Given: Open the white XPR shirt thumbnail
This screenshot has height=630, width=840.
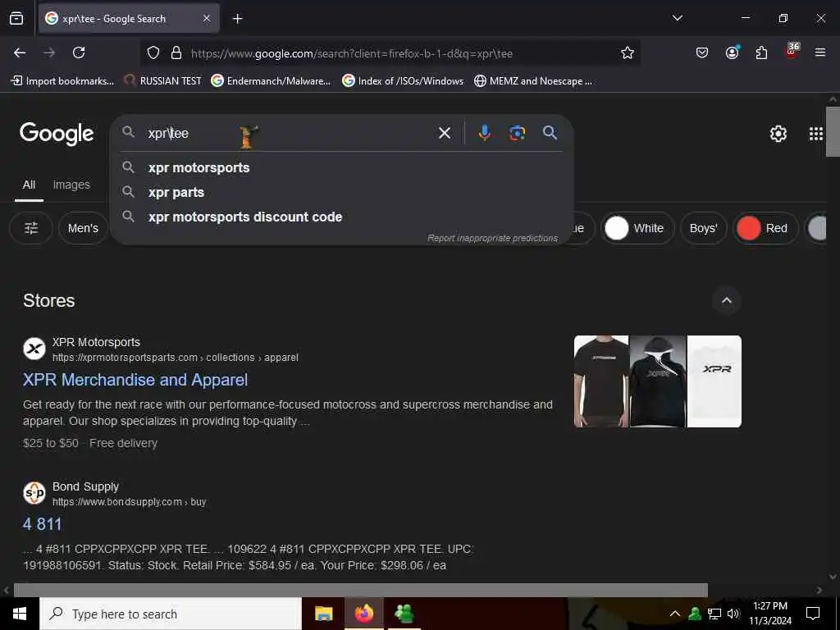Looking at the screenshot, I should (714, 381).
